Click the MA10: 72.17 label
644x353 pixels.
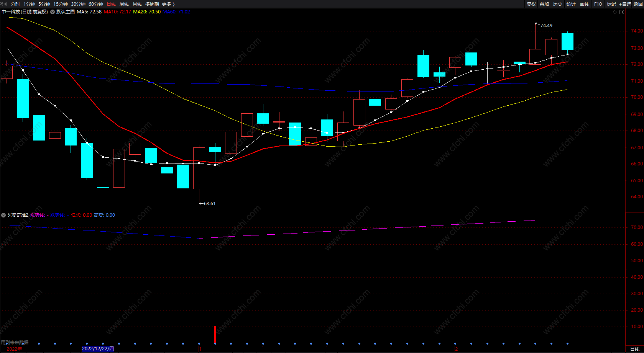(117, 12)
